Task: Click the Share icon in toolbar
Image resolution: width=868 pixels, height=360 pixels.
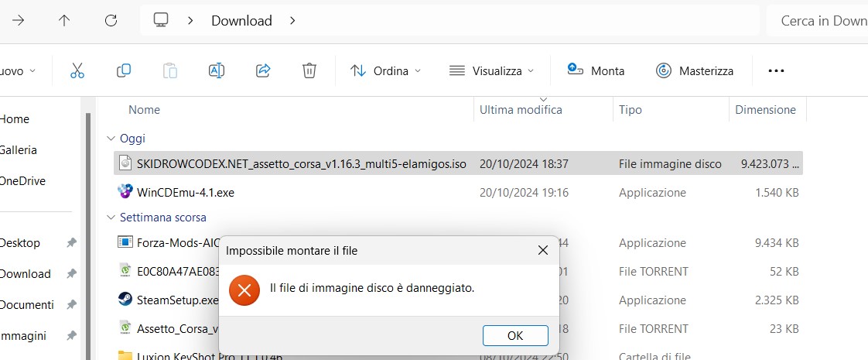Action: (263, 71)
